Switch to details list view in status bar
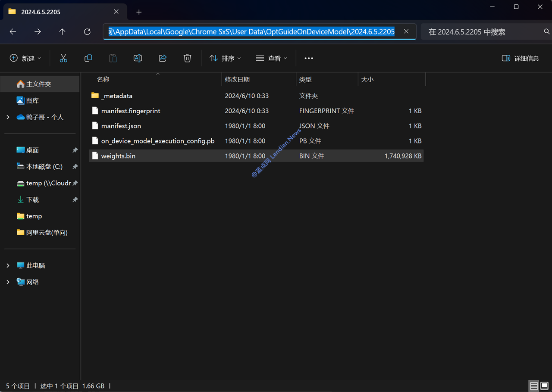The width and height of the screenshot is (552, 392). 534,386
